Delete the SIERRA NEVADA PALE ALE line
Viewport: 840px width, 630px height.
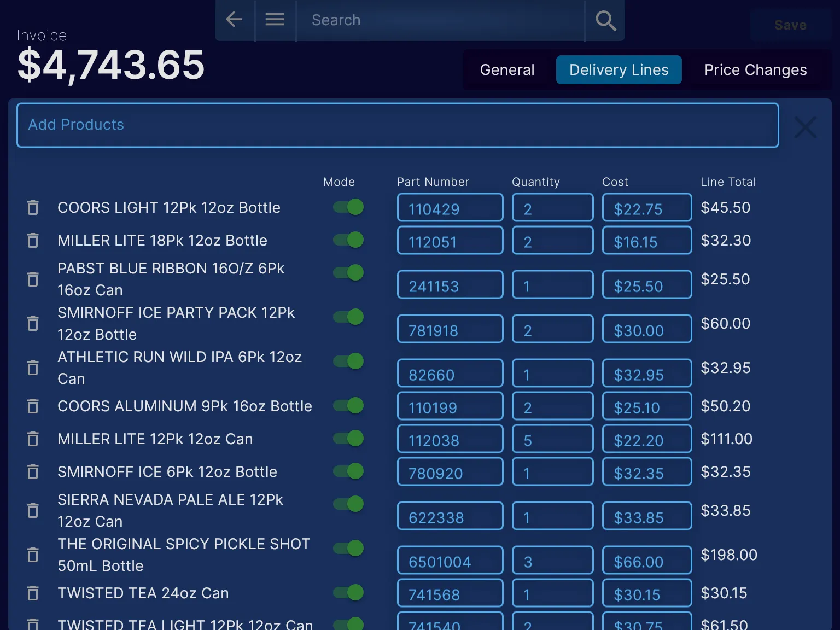(33, 510)
